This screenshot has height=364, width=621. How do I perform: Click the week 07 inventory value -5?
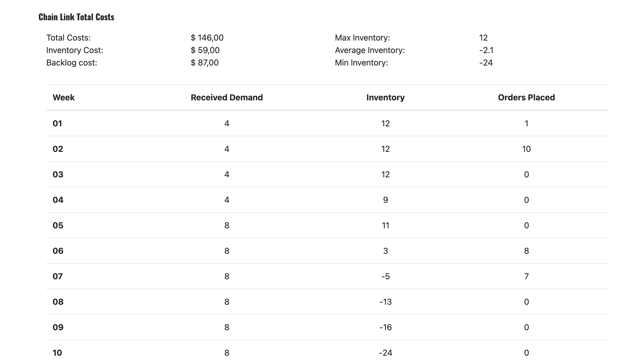(385, 276)
